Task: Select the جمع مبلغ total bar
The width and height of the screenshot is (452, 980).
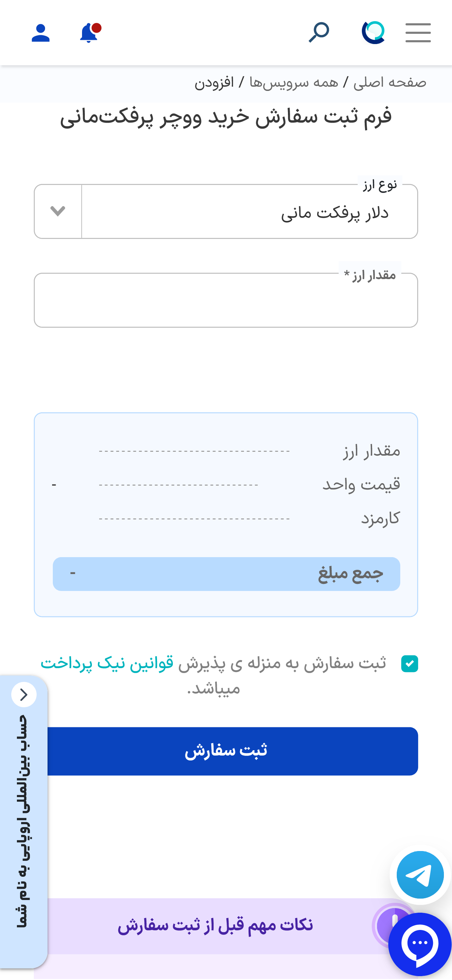Action: pos(226,574)
